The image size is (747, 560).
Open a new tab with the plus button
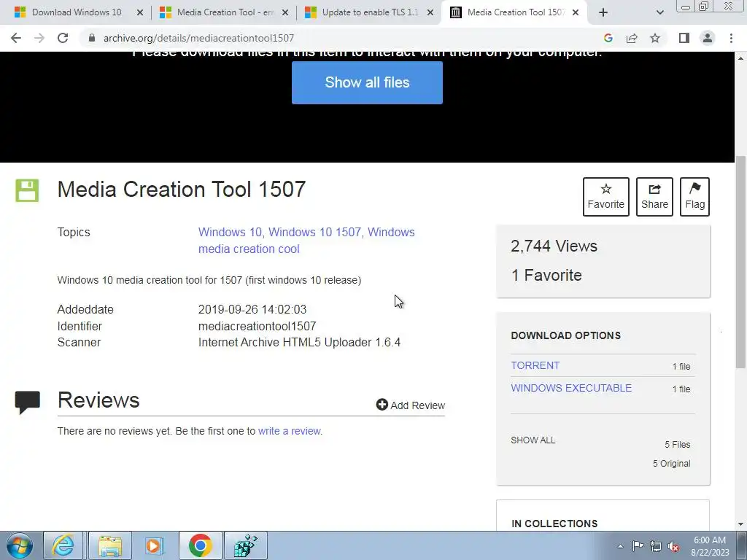coord(603,12)
